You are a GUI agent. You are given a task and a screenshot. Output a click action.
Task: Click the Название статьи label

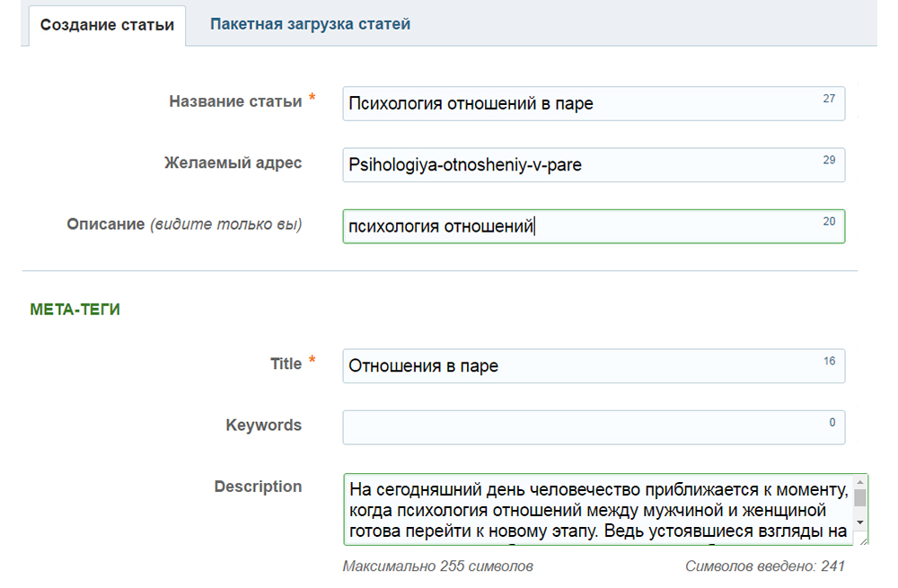[235, 101]
